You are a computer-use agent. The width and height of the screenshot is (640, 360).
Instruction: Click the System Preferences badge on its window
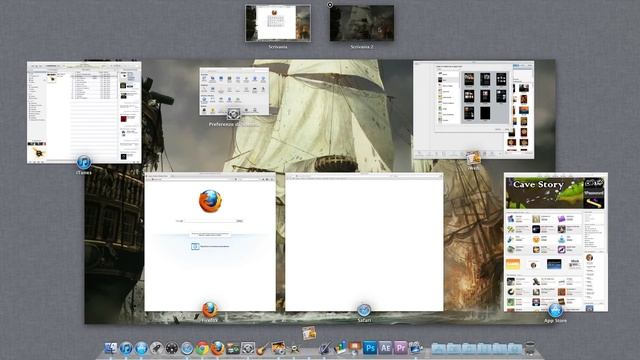(x=233, y=114)
